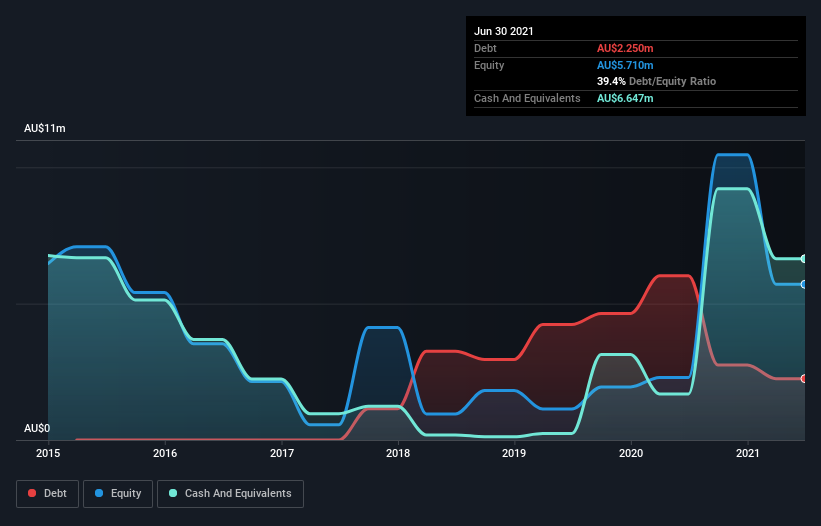Screen dimensions: 821x526
Task: Toggle the Debt legend button
Action: point(48,494)
